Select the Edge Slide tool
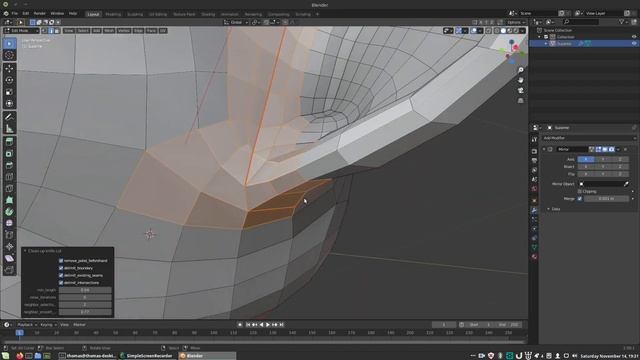 coord(9,235)
